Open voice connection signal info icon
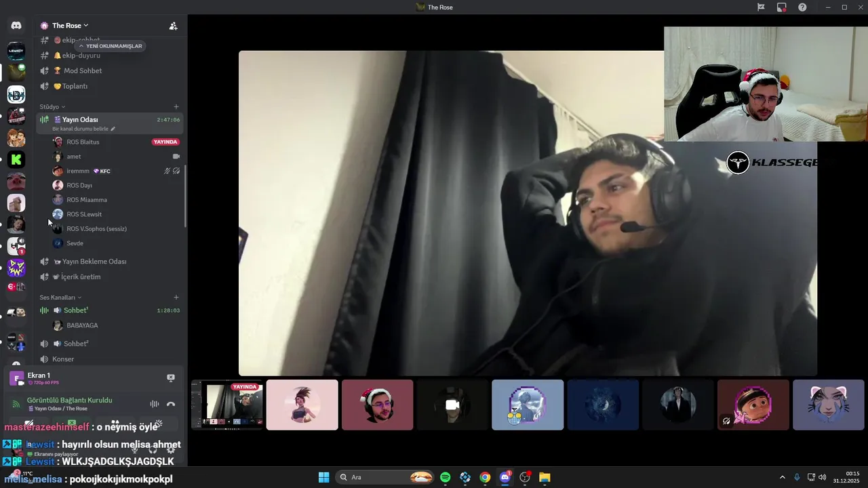Viewport: 868px width, 488px height. coord(16,404)
